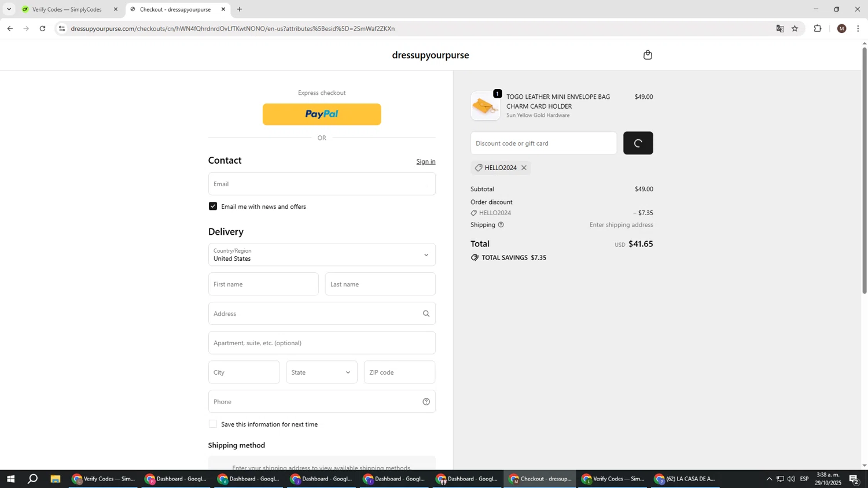Click the Last name field

(380, 284)
